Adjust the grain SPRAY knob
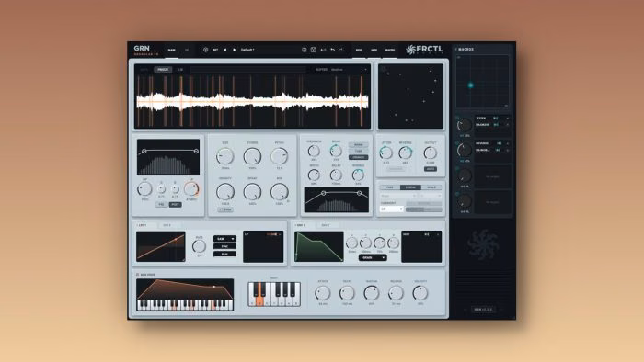The image size is (644, 362). click(252, 191)
